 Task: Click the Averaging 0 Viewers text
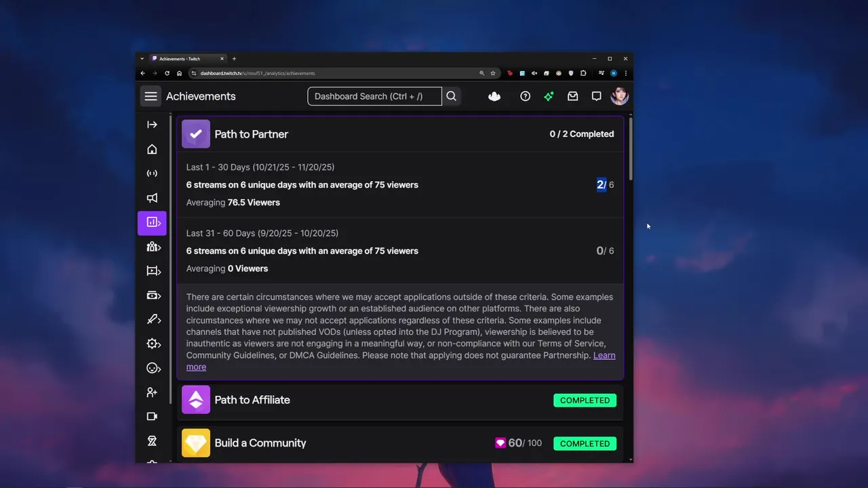point(227,268)
